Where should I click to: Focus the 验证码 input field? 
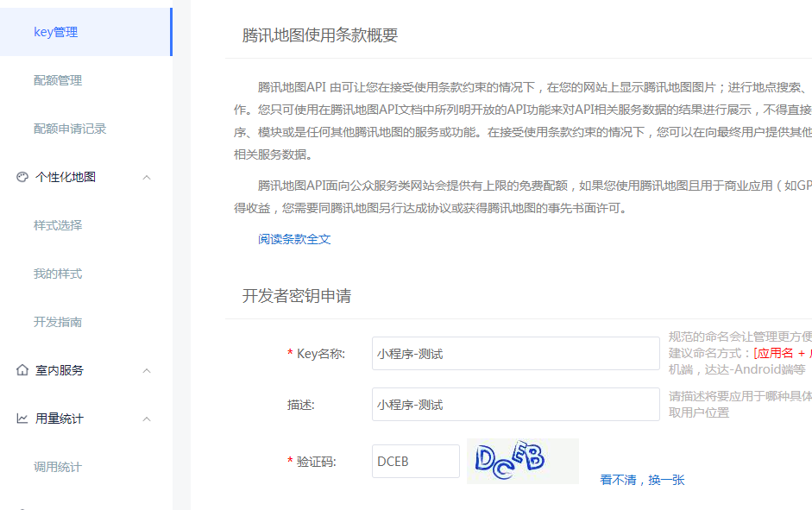coord(416,462)
